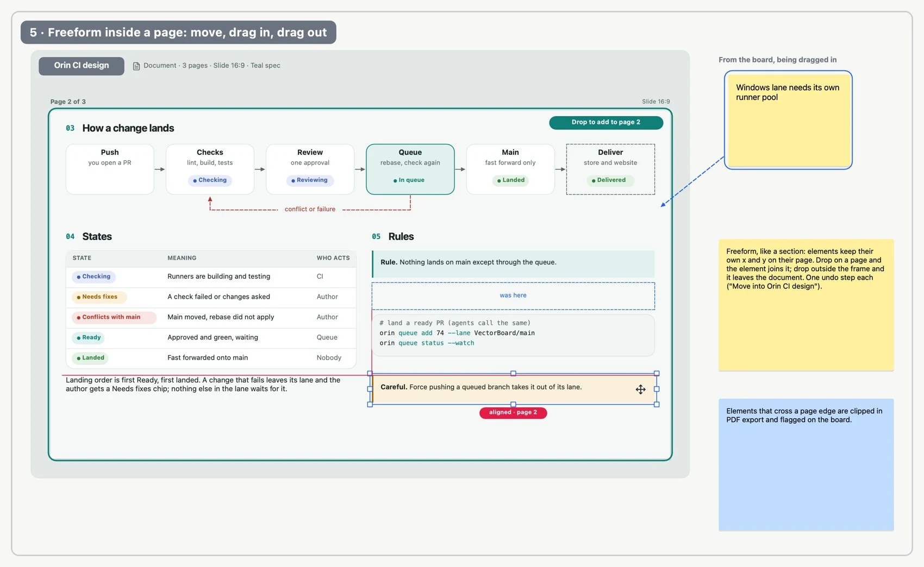The height and width of the screenshot is (567, 924).
Task: Click the move arrows icon in the Careful callout
Action: coord(641,389)
